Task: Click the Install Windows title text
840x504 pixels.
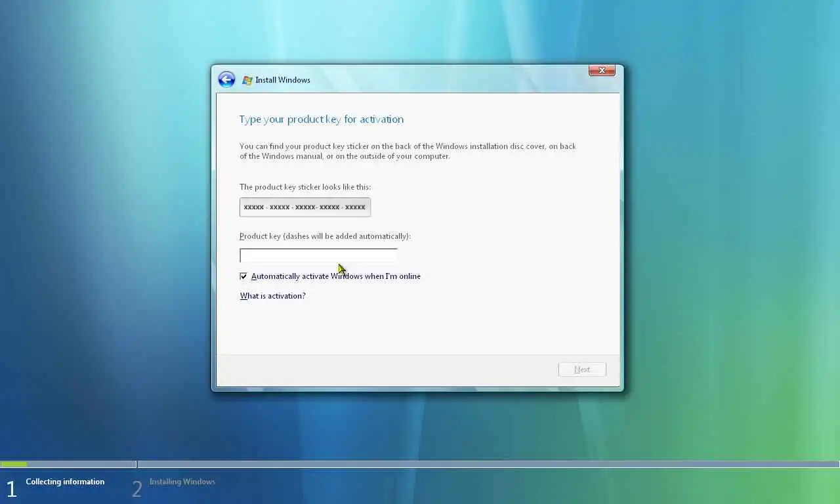Action: coord(283,80)
